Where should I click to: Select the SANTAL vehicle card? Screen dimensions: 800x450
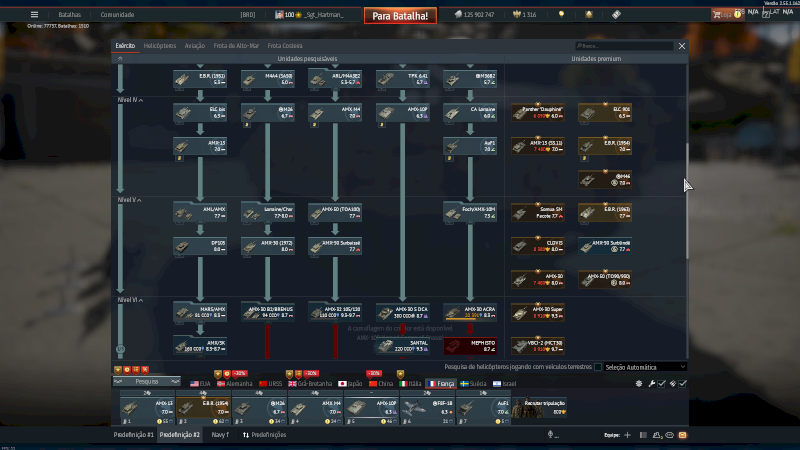click(403, 346)
